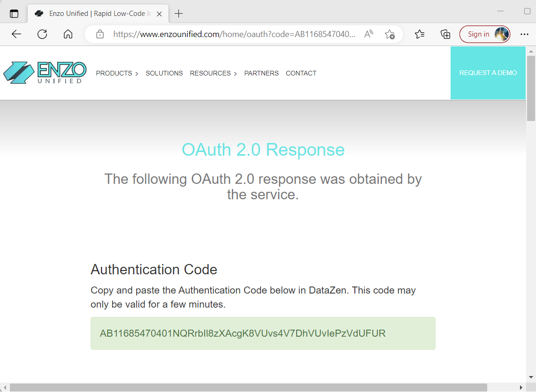Open the PARTNERS page
This screenshot has width=536, height=392.
pos(261,73)
